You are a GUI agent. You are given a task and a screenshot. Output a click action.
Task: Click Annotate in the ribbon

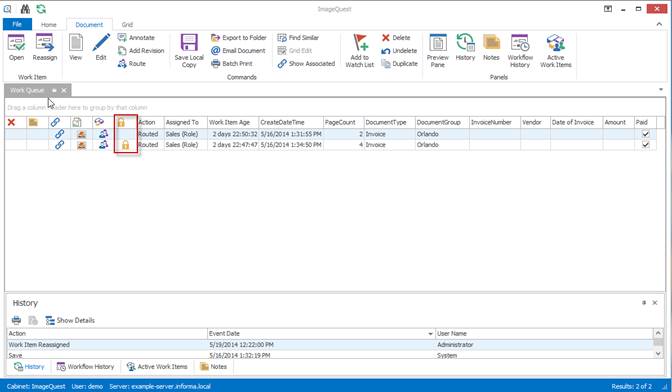[x=136, y=38]
